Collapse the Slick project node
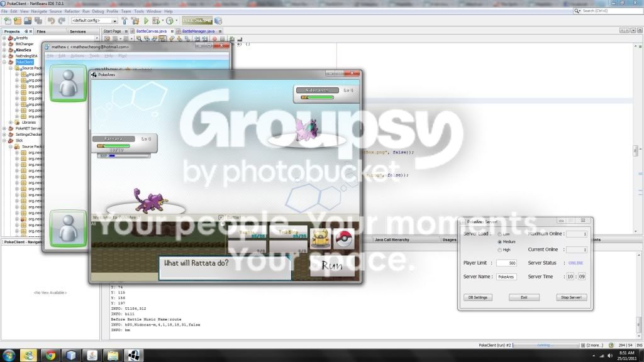The width and height of the screenshot is (644, 362). [x=4, y=140]
